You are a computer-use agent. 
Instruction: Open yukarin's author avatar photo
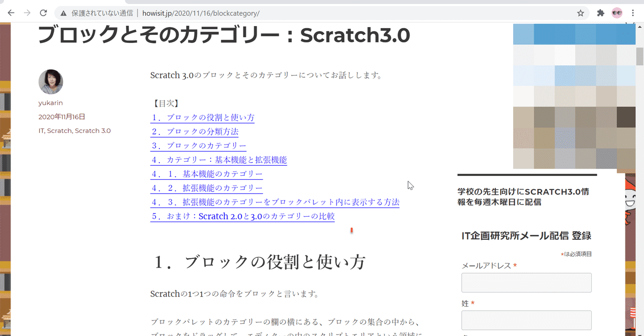coord(51,82)
